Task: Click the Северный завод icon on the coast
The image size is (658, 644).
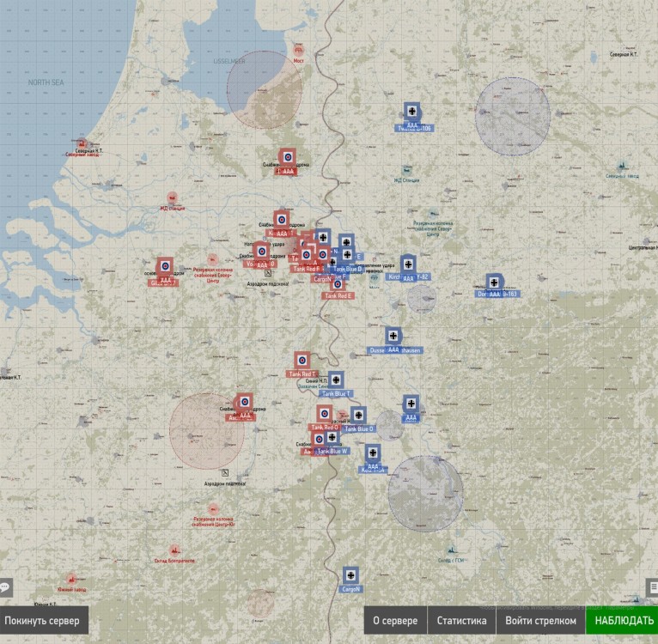Action: point(82,144)
